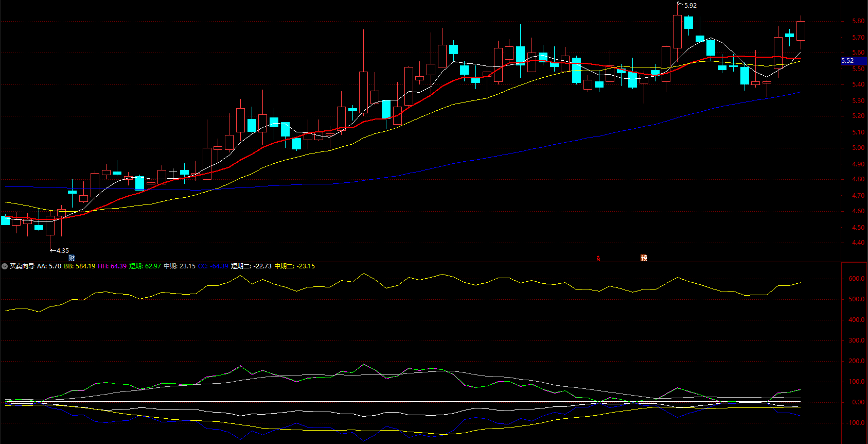Select the 短期: 62.97 indicator value
Image resolution: width=868 pixels, height=444 pixels.
pos(145,266)
